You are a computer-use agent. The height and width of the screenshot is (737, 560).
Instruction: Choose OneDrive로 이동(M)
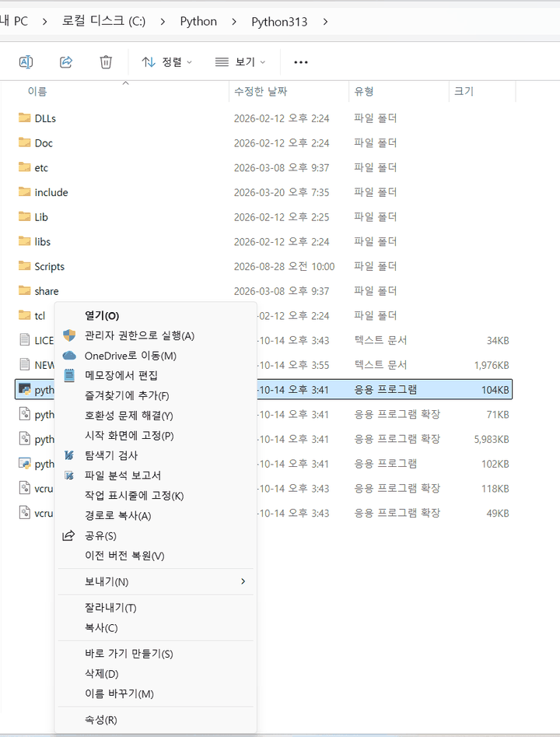point(156,356)
